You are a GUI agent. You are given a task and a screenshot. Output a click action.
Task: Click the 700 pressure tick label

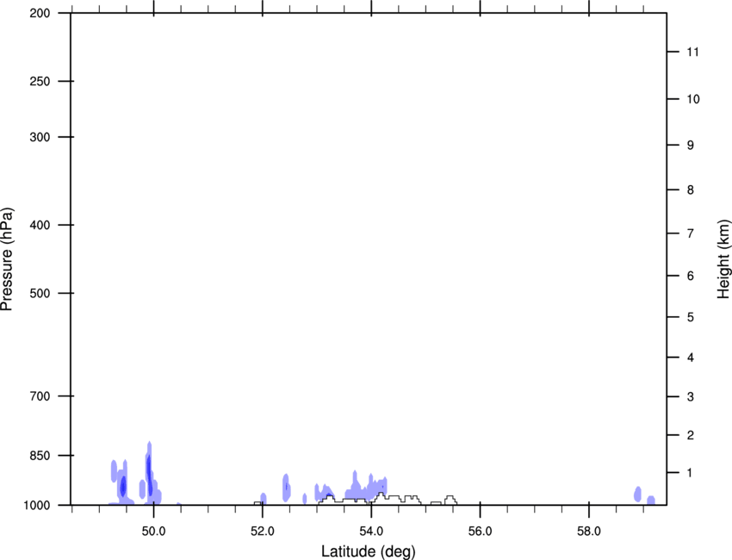point(40,396)
